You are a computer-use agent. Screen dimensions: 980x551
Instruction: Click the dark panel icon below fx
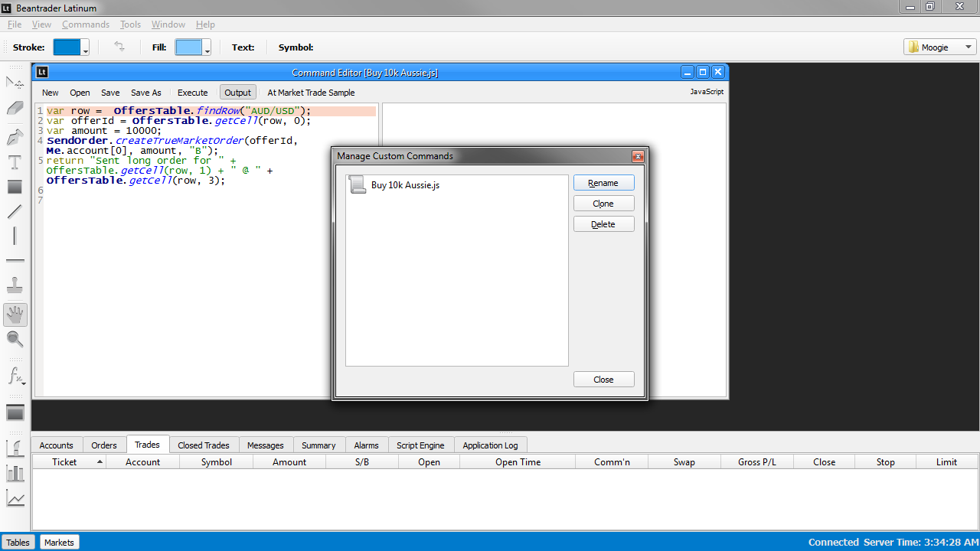click(15, 412)
